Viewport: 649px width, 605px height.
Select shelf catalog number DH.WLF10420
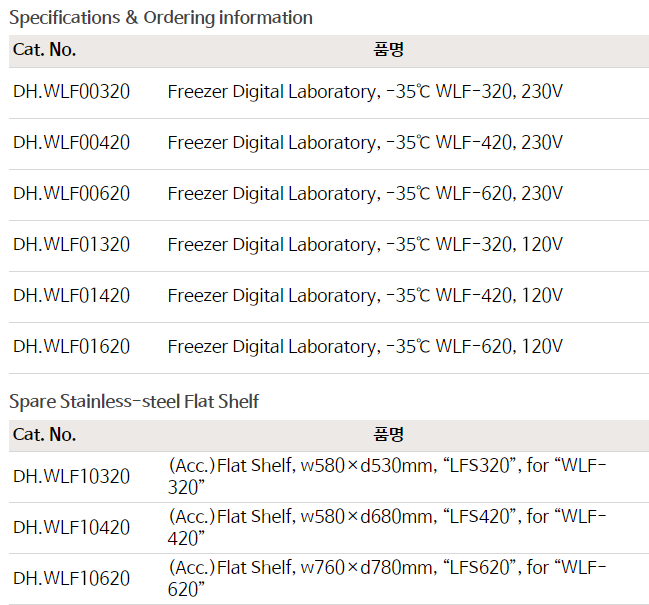(x=72, y=527)
